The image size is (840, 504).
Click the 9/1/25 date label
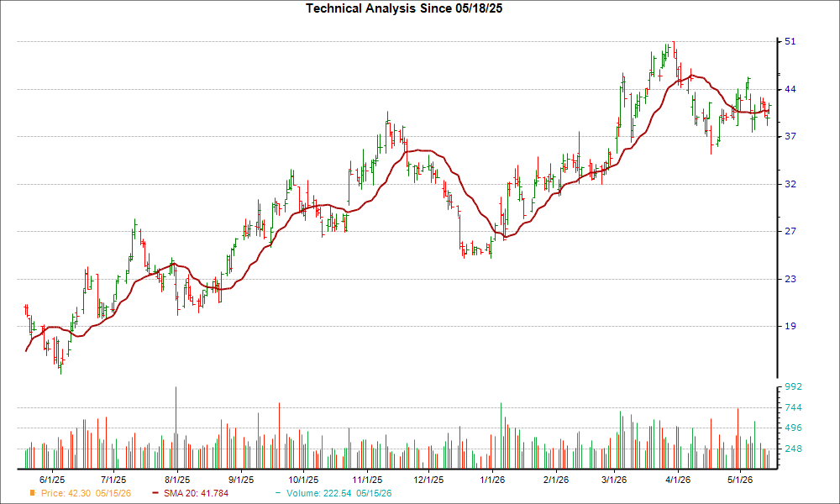tap(241, 480)
